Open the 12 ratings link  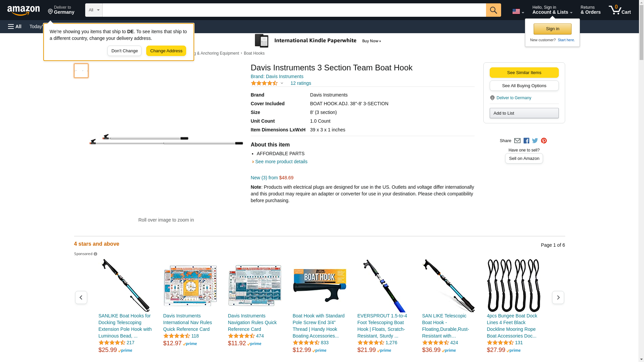coord(301,83)
